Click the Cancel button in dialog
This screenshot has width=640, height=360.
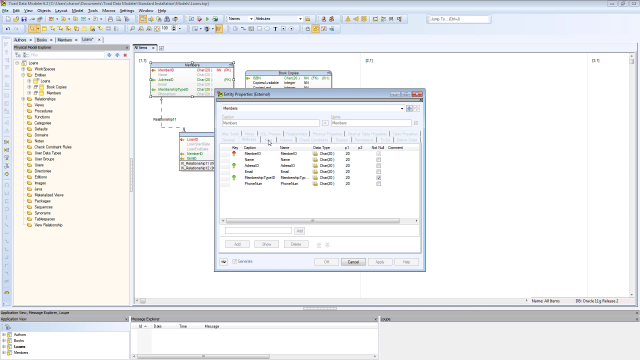click(x=353, y=262)
